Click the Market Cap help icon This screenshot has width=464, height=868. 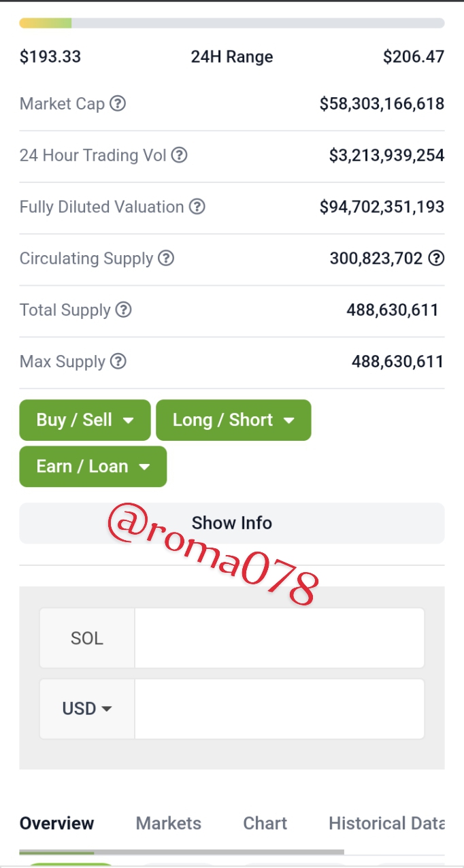(118, 103)
